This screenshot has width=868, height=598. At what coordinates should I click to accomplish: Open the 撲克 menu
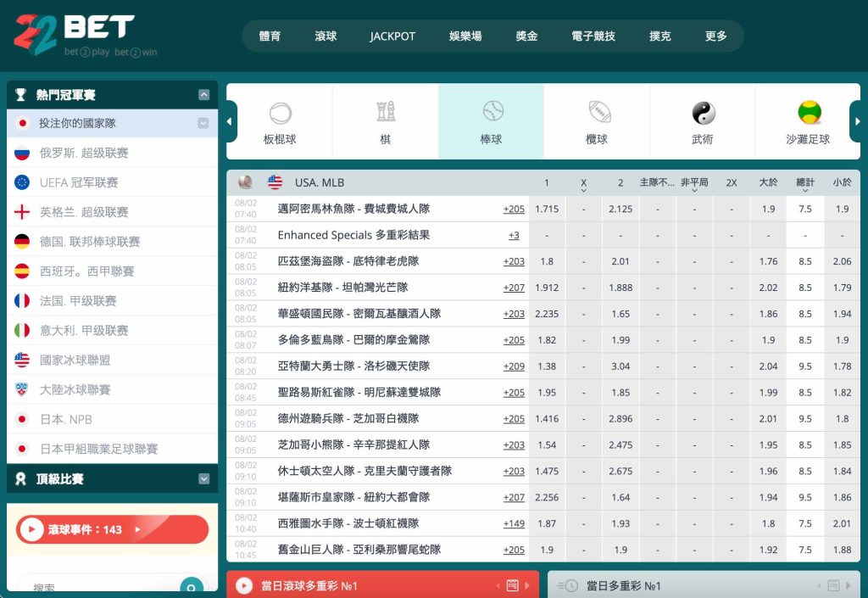click(659, 36)
